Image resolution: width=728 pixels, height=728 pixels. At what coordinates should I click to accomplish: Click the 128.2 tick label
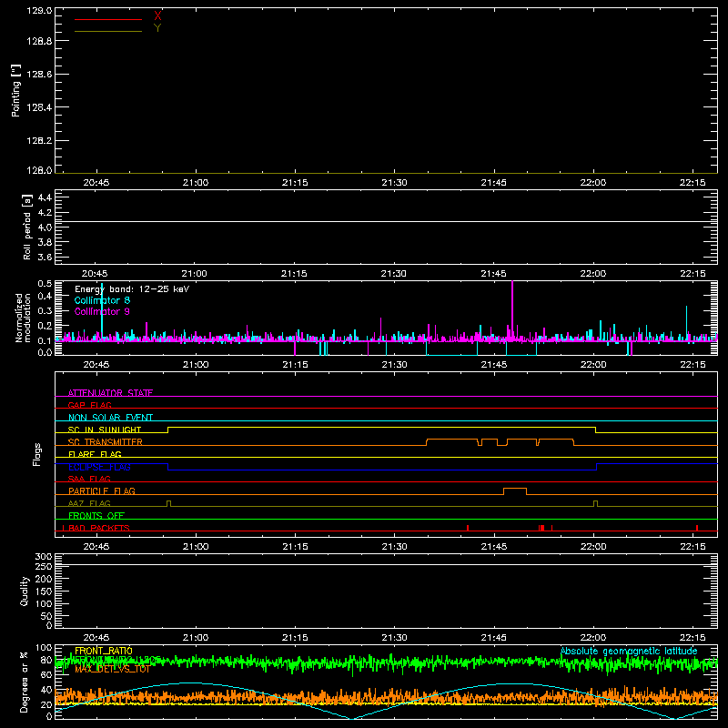click(x=39, y=141)
